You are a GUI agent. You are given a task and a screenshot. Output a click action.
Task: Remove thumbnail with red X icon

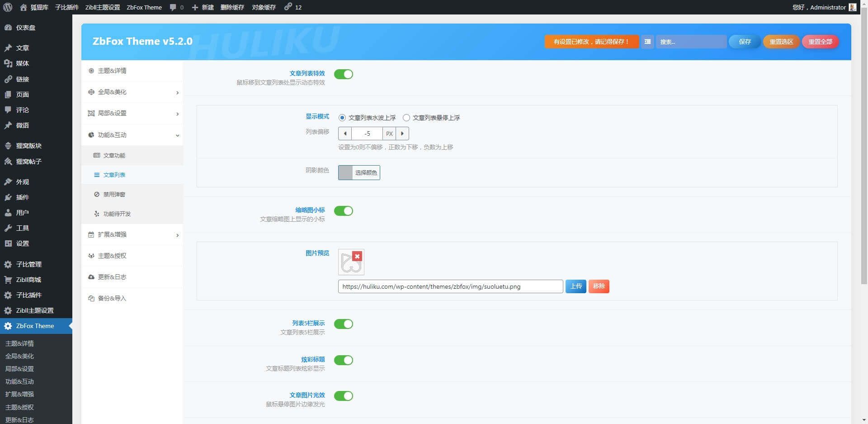pyautogui.click(x=357, y=256)
